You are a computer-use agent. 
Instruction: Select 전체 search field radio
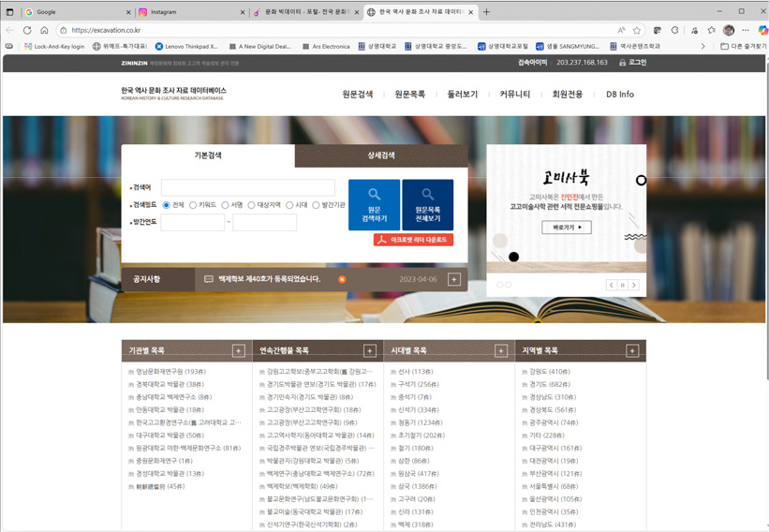point(166,205)
